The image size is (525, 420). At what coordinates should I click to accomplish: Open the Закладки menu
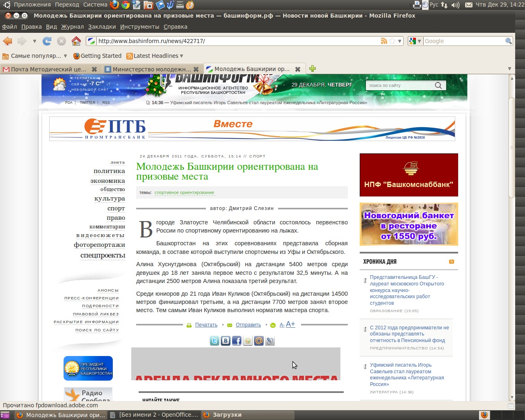(102, 27)
